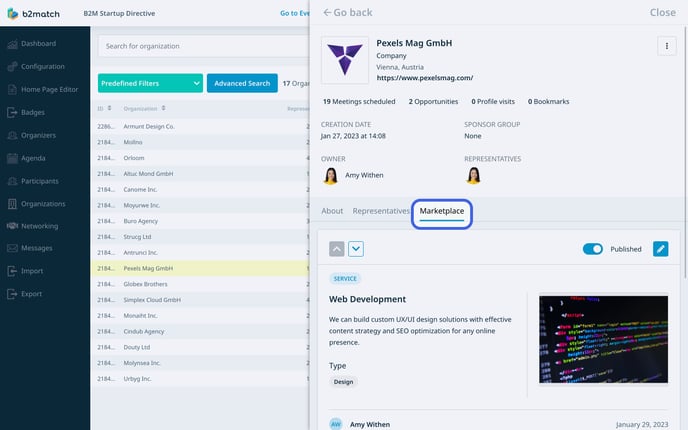
Task: Close the organization details panel
Action: point(663,12)
